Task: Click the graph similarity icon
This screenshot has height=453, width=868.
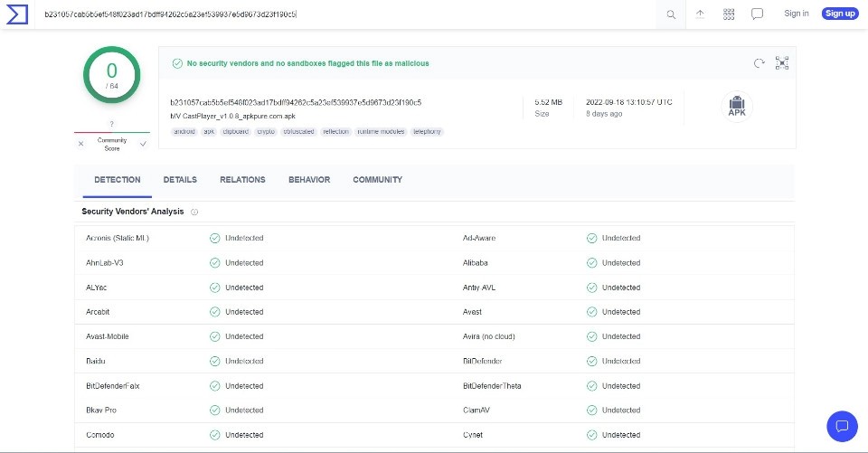Action: (x=781, y=63)
